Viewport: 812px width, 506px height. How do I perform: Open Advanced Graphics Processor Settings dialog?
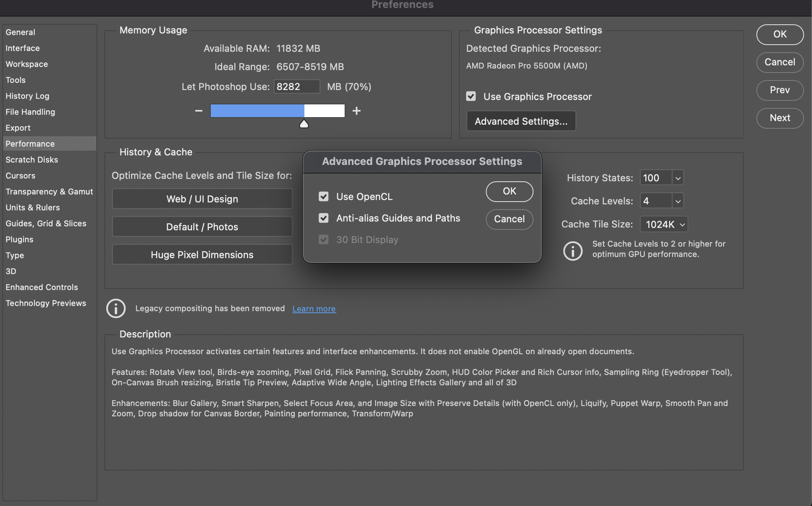coord(520,121)
